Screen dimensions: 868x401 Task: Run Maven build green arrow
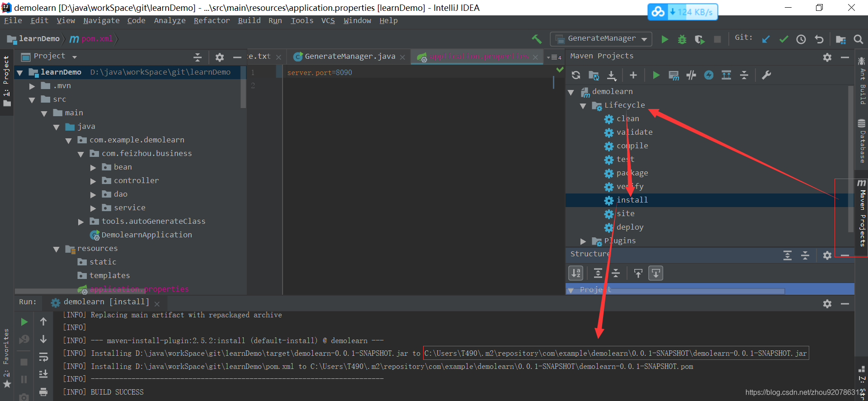[656, 75]
